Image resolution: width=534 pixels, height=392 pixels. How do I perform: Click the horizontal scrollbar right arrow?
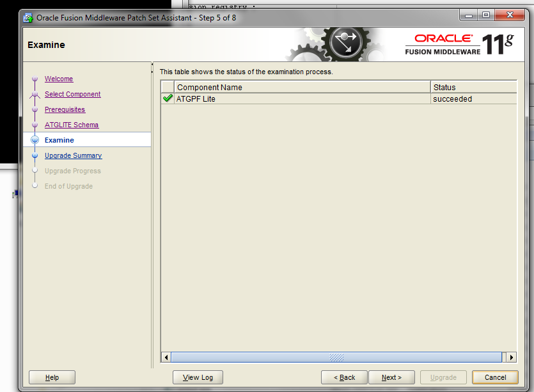click(512, 357)
